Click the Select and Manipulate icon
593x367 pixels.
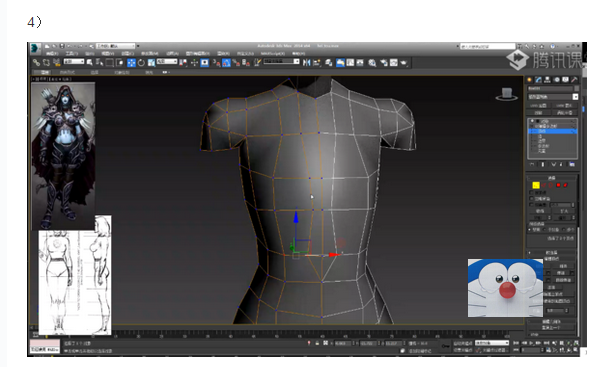click(194, 62)
